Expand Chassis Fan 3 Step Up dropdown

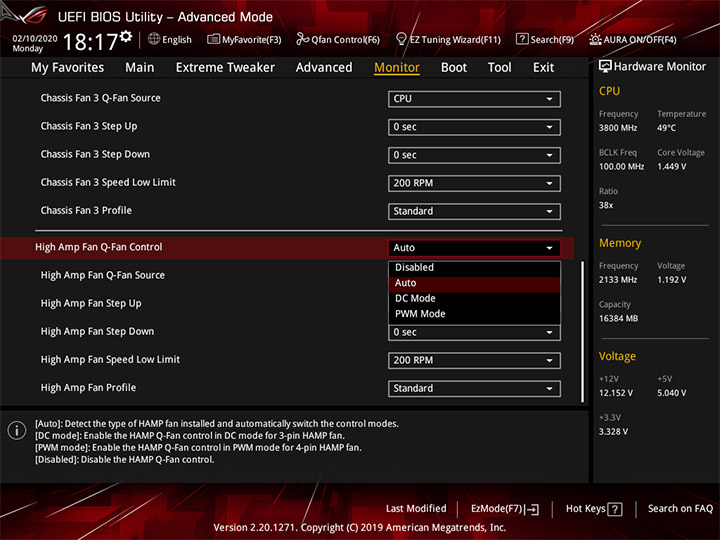pyautogui.click(x=474, y=127)
